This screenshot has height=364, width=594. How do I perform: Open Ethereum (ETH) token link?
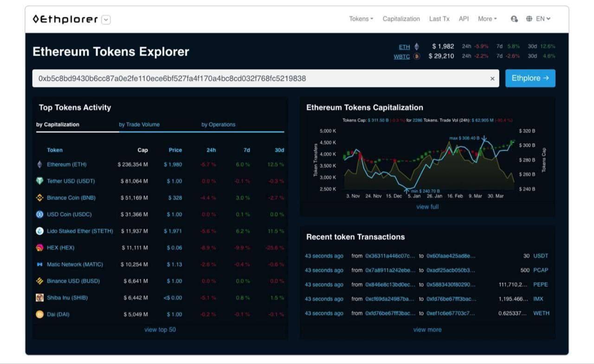(x=66, y=165)
